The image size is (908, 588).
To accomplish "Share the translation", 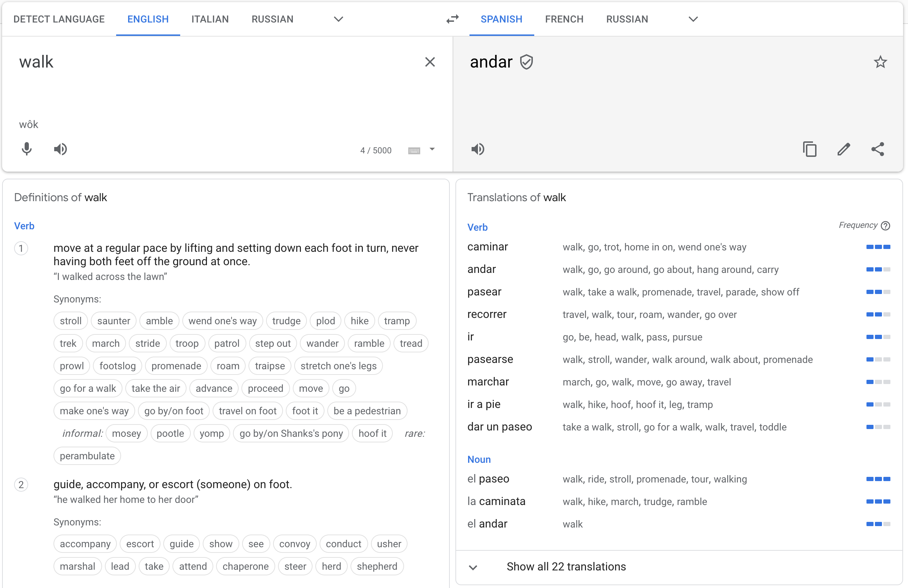I will point(877,149).
